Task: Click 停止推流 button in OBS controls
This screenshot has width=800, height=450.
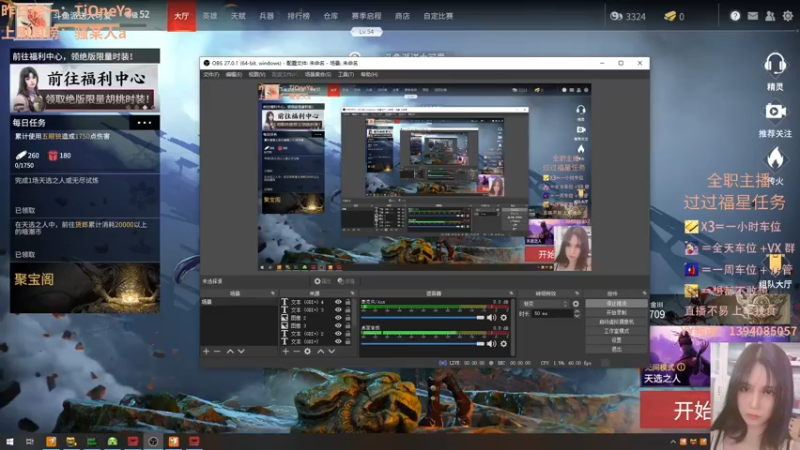Action: 616,303
